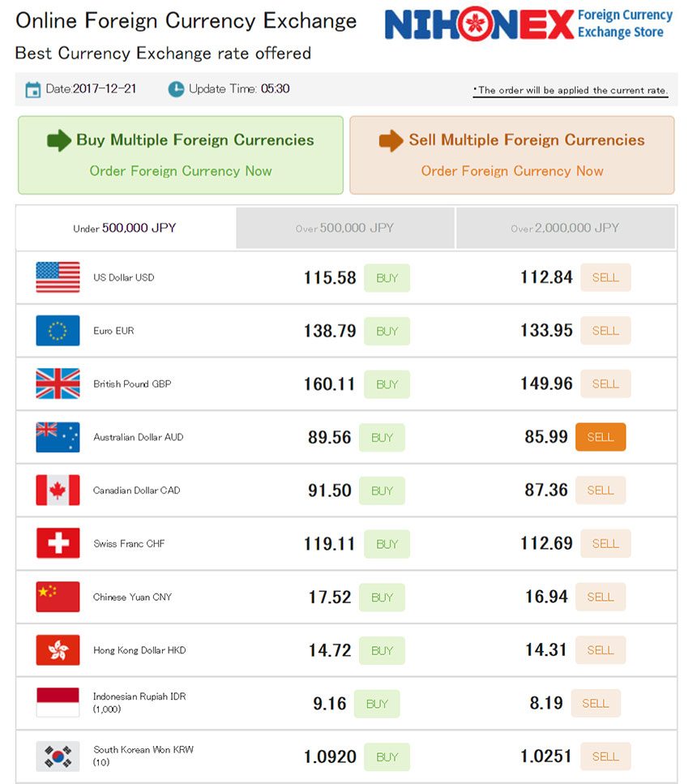Image resolution: width=697 pixels, height=784 pixels.
Task: Open Buy Multiple Foreign Currencies order
Action: [x=181, y=155]
